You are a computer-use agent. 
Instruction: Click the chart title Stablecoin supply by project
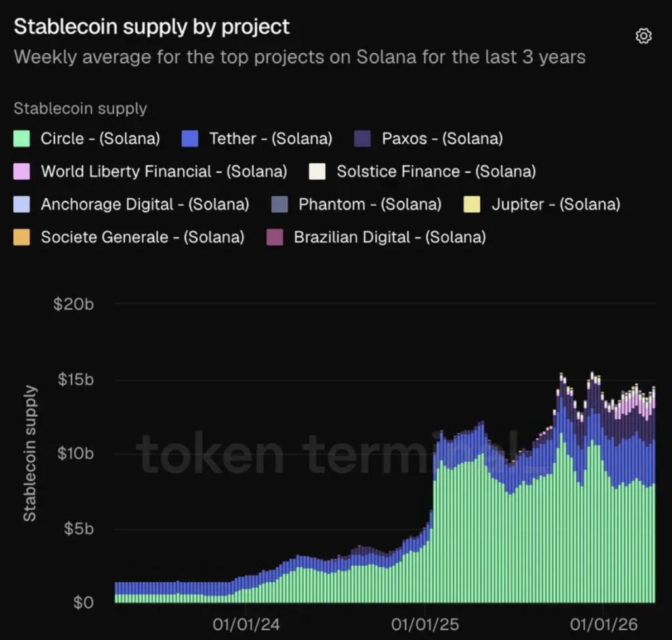click(151, 27)
